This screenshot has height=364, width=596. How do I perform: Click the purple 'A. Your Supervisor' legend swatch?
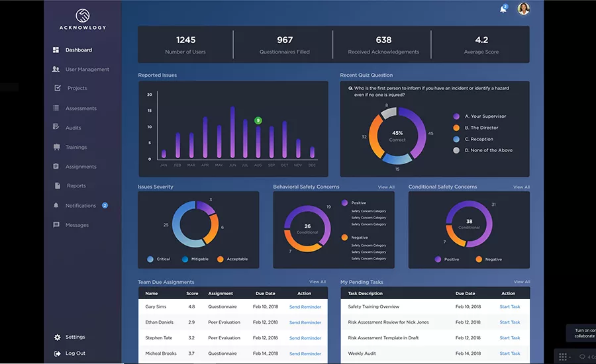tap(456, 116)
